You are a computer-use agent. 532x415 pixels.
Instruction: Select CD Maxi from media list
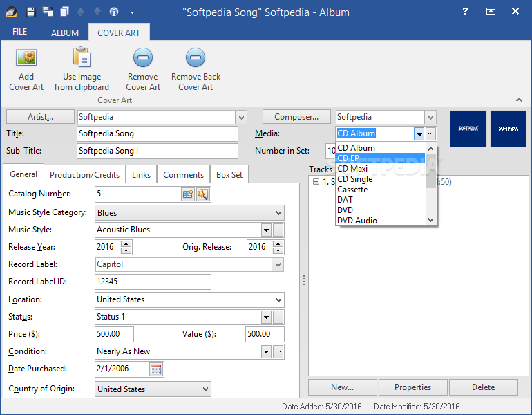(380, 169)
